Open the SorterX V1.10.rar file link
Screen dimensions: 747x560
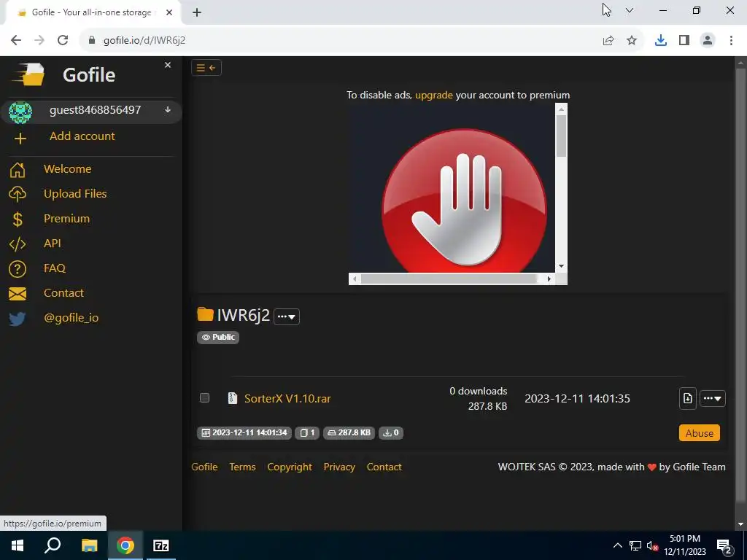coord(287,399)
